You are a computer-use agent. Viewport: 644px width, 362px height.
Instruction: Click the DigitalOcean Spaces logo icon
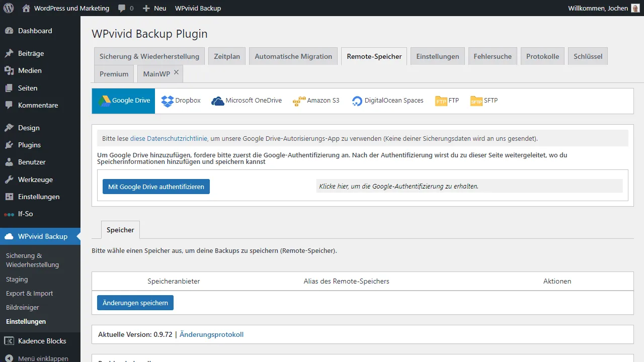(x=357, y=101)
